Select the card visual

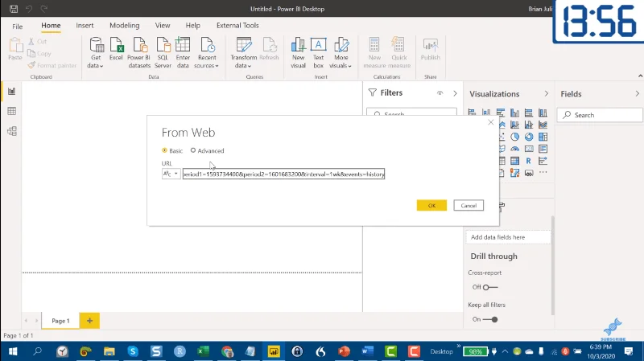(x=529, y=149)
